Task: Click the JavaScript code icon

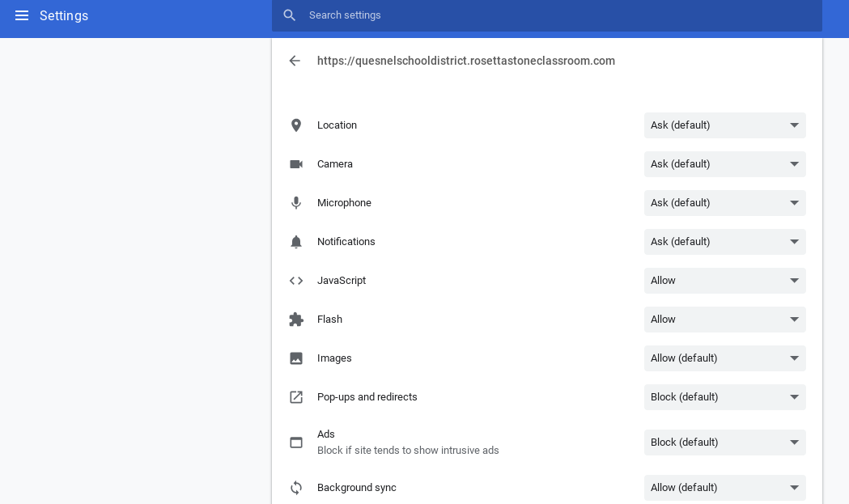Action: click(x=296, y=281)
